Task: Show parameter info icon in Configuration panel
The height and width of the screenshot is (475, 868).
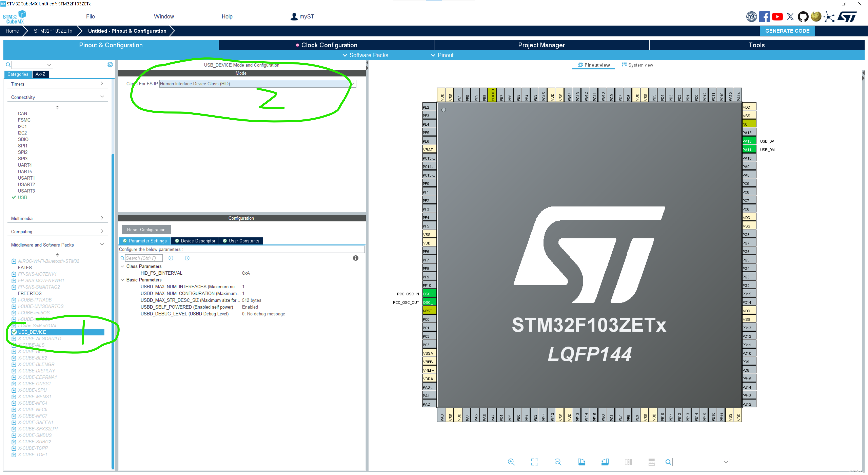Action: 356,258
